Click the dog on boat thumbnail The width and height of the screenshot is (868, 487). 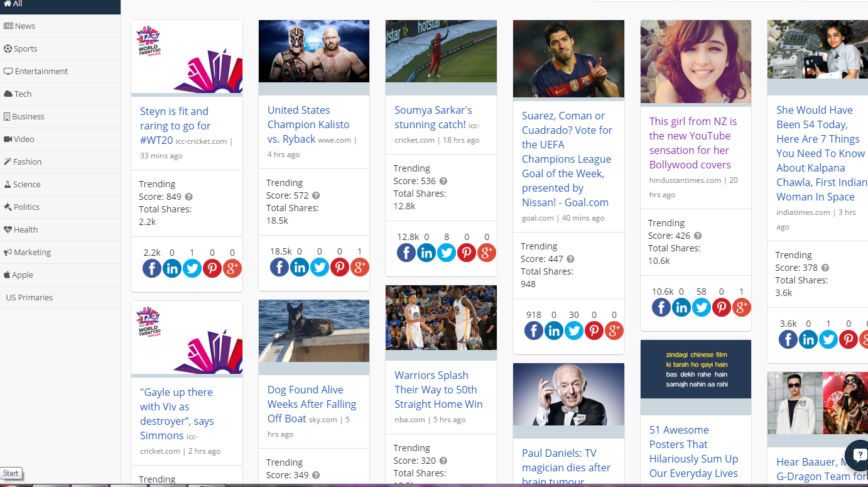(x=314, y=331)
